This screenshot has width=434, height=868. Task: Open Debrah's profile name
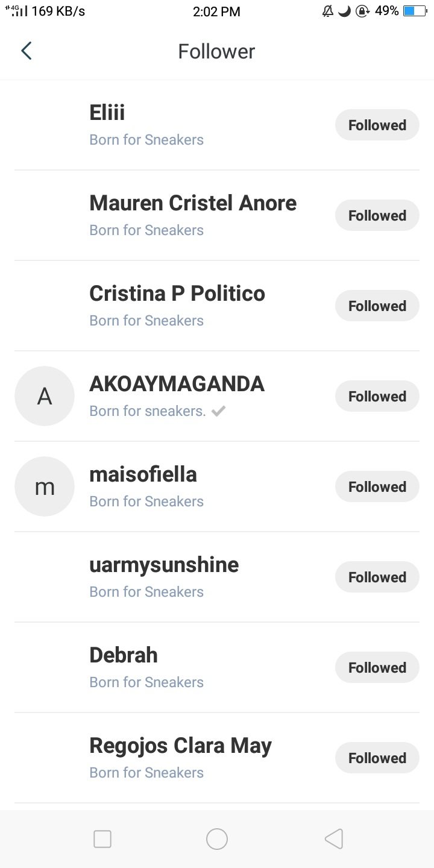tap(124, 655)
